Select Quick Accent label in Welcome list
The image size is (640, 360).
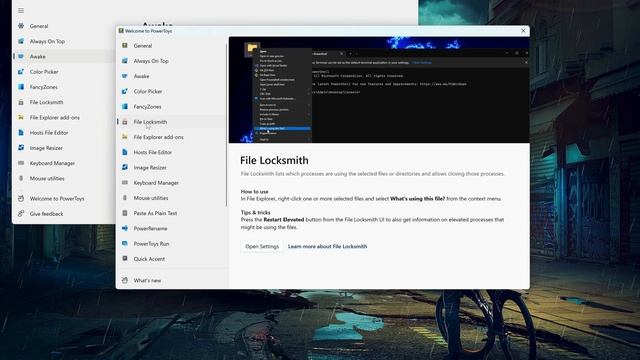click(149, 259)
